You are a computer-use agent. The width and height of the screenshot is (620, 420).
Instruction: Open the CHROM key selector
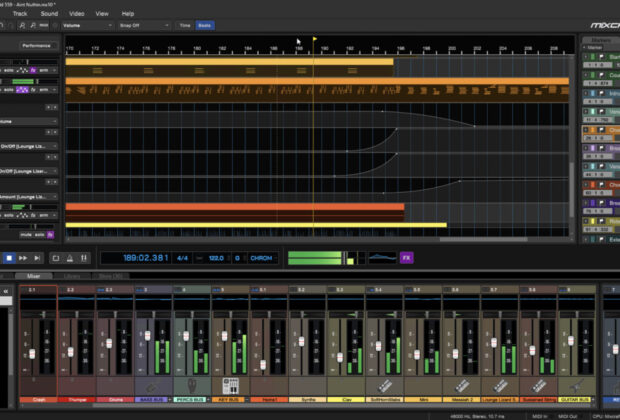click(x=262, y=257)
